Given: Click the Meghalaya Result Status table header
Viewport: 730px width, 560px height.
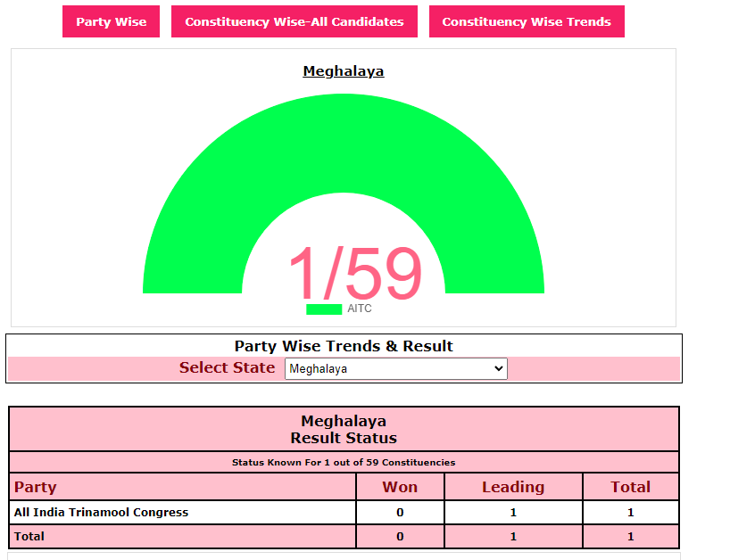Looking at the screenshot, I should (344, 429).
